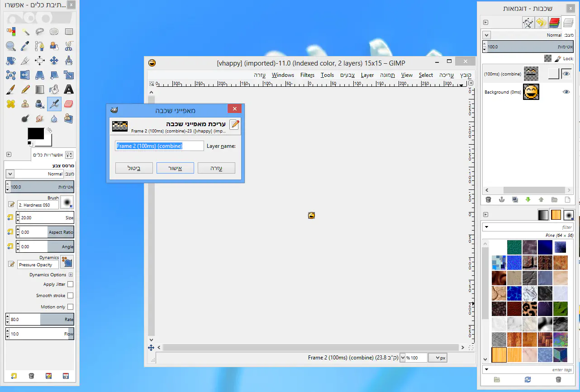Screen dimensions: 580x392
Task: Expand the Dynamics Options section
Action: click(x=71, y=275)
